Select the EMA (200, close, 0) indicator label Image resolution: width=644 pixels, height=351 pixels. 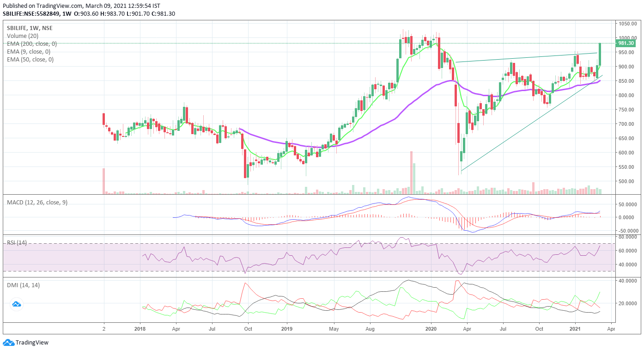tap(32, 44)
